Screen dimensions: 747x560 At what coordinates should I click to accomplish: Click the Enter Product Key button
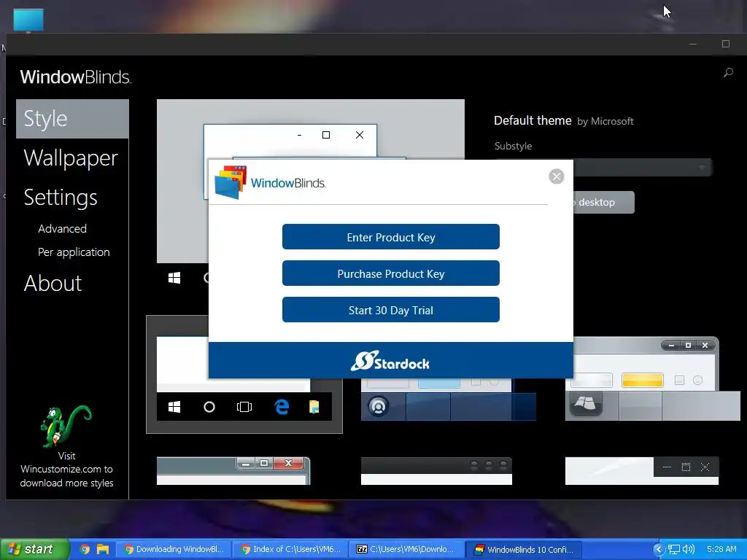pos(391,237)
